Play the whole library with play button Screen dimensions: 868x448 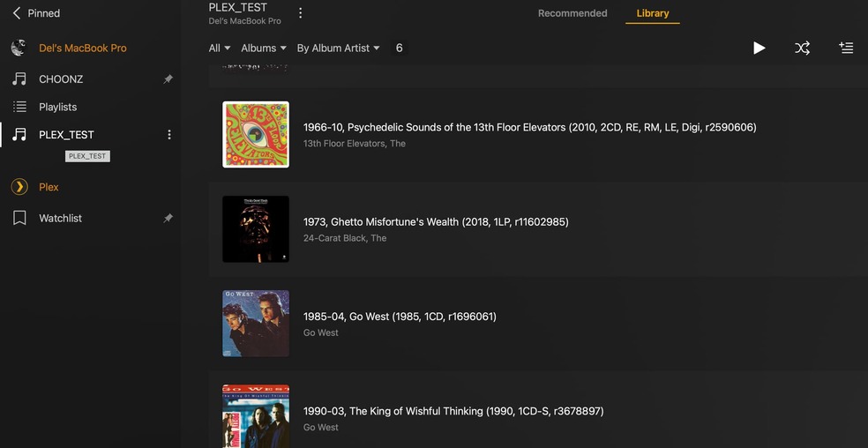pyautogui.click(x=759, y=49)
